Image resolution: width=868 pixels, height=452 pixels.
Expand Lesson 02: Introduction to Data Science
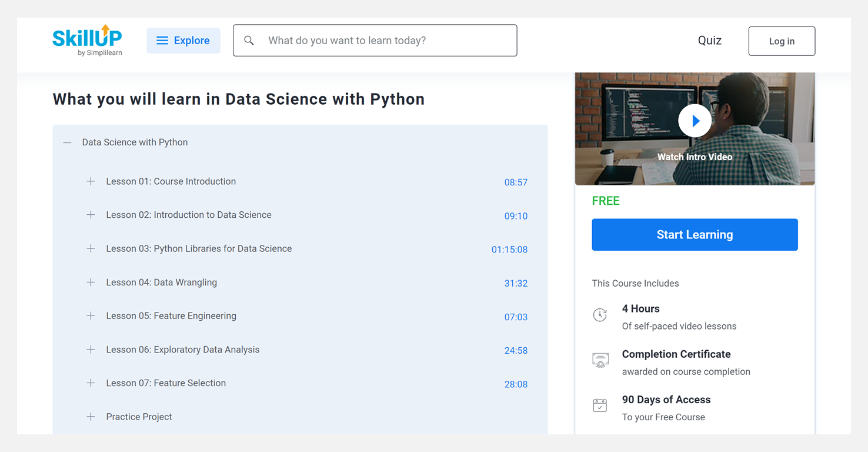(91, 215)
